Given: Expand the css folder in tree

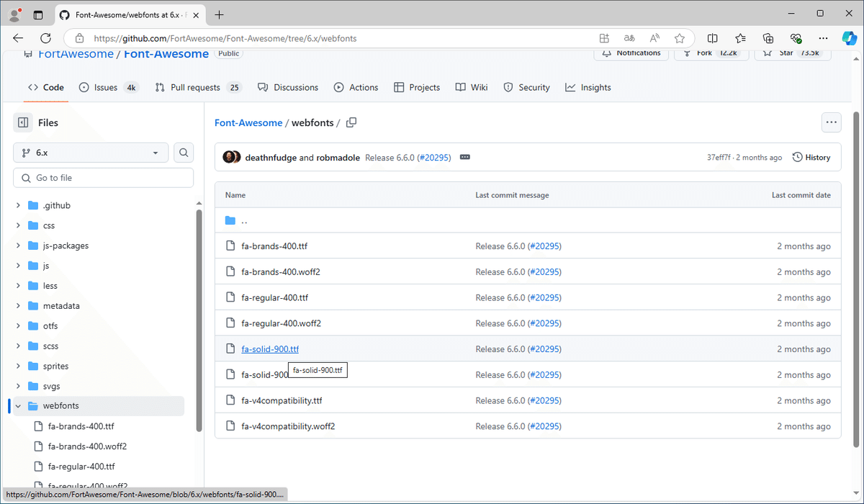Looking at the screenshot, I should click(x=18, y=225).
